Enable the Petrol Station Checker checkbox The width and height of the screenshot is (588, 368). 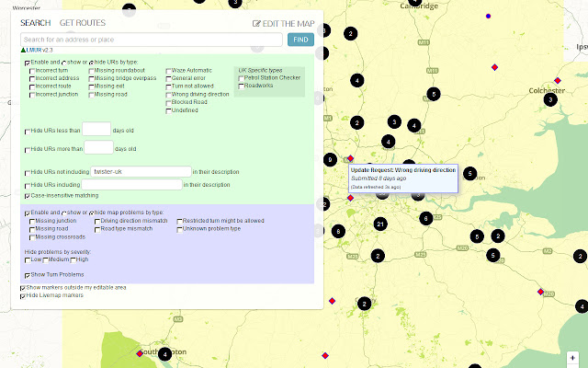(x=241, y=78)
